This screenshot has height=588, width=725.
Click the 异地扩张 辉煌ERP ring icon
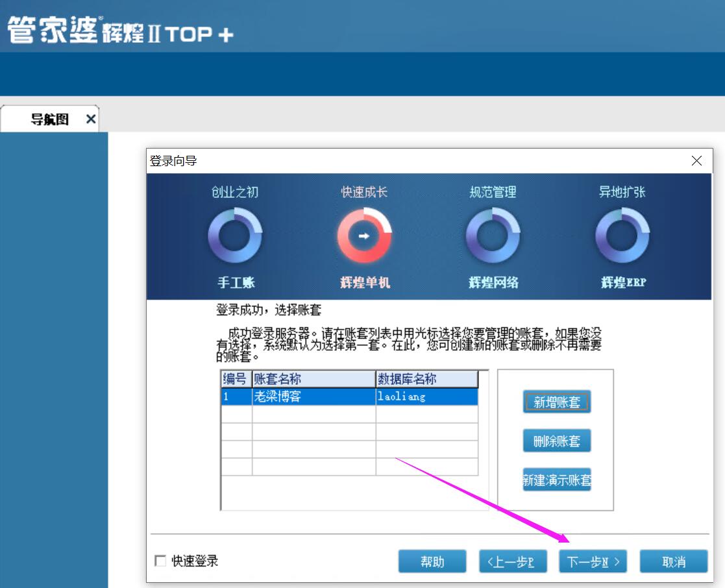(622, 236)
